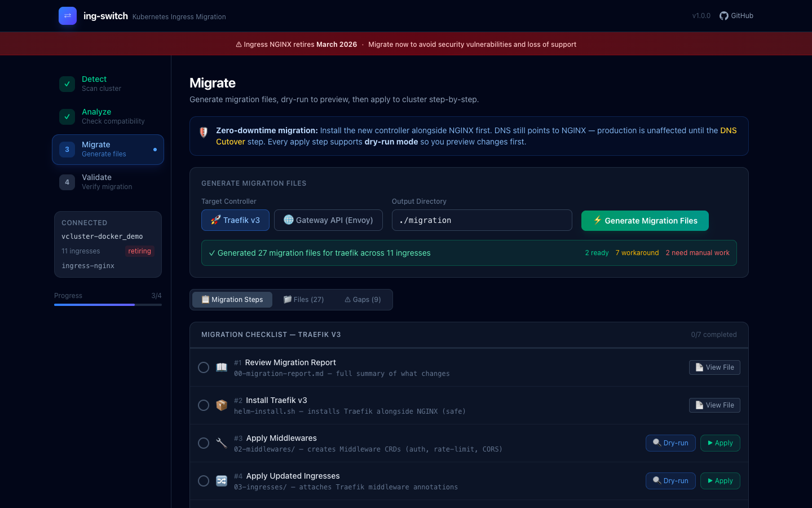The image size is (812, 508).
Task: Click the book icon for Review Migration Report
Action: (x=222, y=367)
